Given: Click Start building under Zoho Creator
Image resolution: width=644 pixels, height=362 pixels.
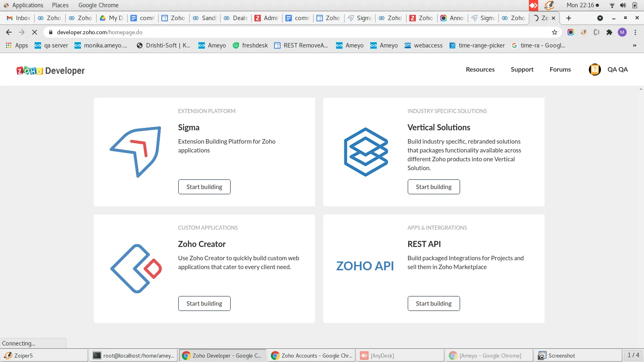Looking at the screenshot, I should coord(204,304).
